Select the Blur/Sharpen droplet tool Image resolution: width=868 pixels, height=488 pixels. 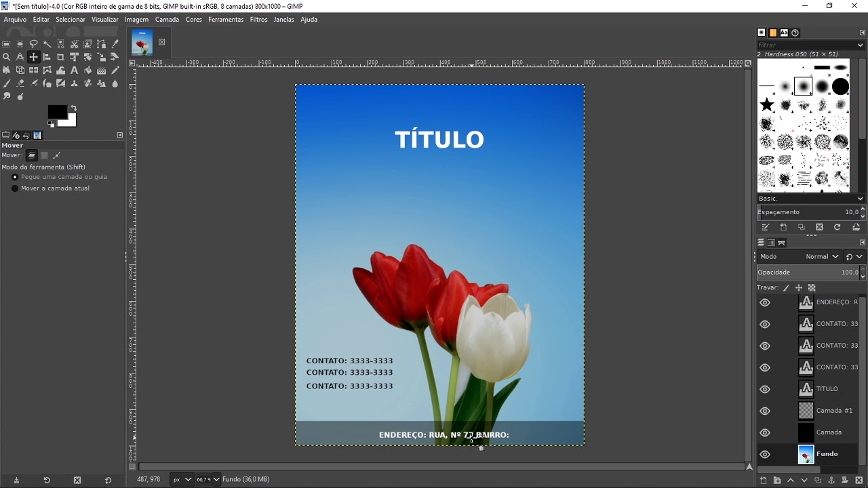click(115, 83)
